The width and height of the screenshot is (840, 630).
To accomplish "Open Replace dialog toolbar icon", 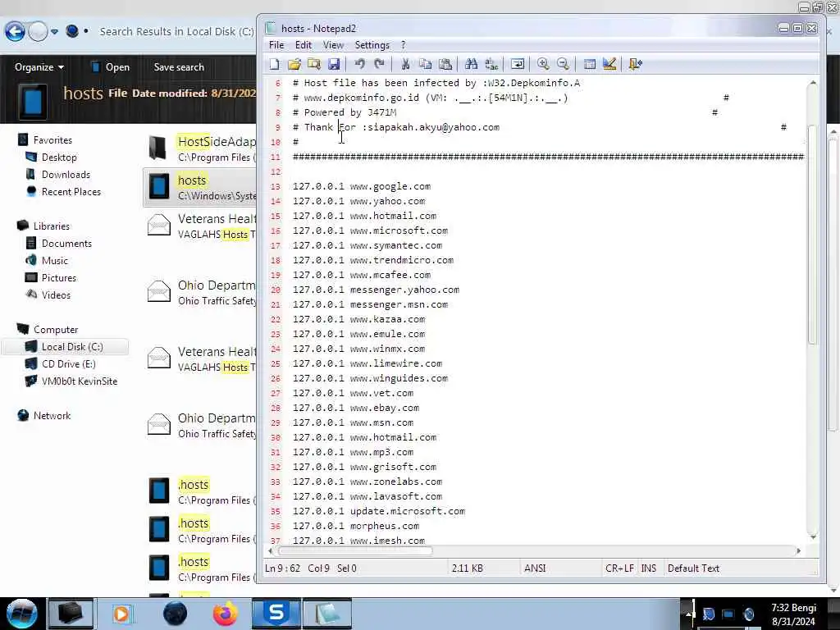I will tap(491, 64).
